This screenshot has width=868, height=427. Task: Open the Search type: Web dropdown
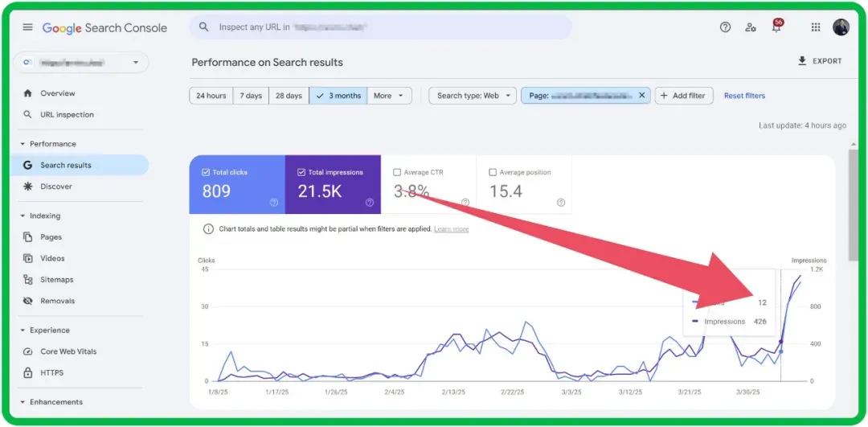coord(472,96)
